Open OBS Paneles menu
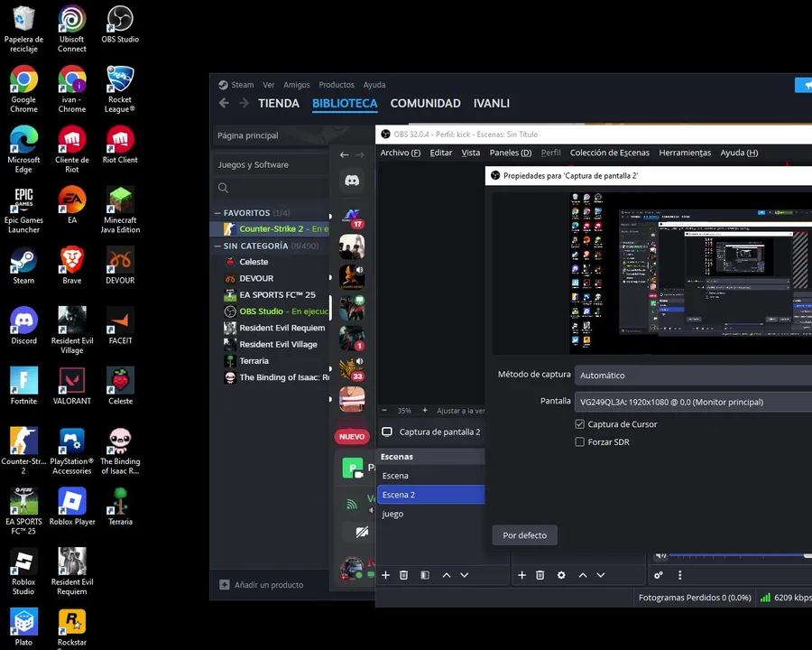812x650 pixels. 511,153
